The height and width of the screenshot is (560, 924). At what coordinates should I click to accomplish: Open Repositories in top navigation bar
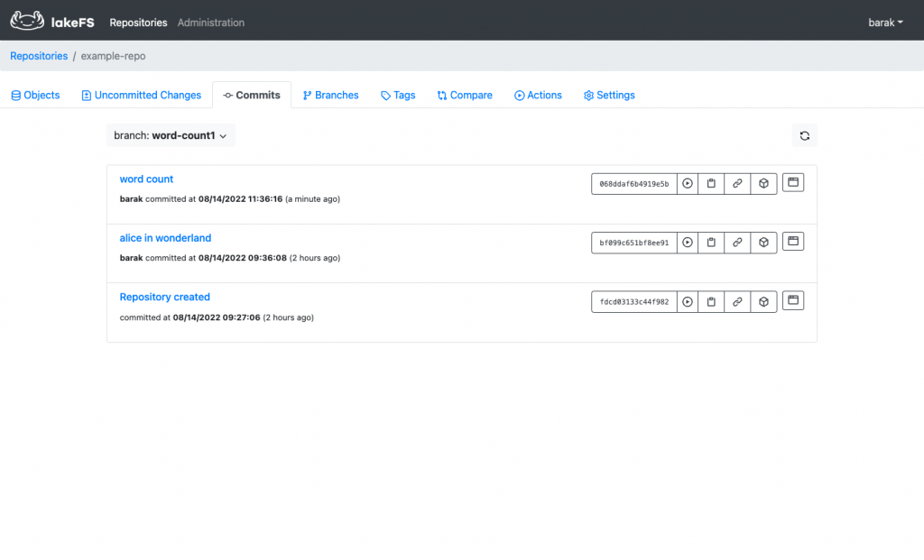point(138,23)
